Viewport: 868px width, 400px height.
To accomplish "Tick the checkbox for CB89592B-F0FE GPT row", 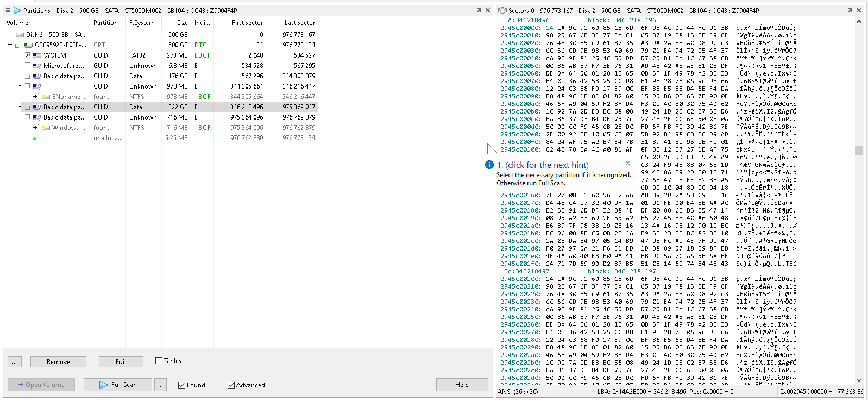I will click(x=18, y=45).
